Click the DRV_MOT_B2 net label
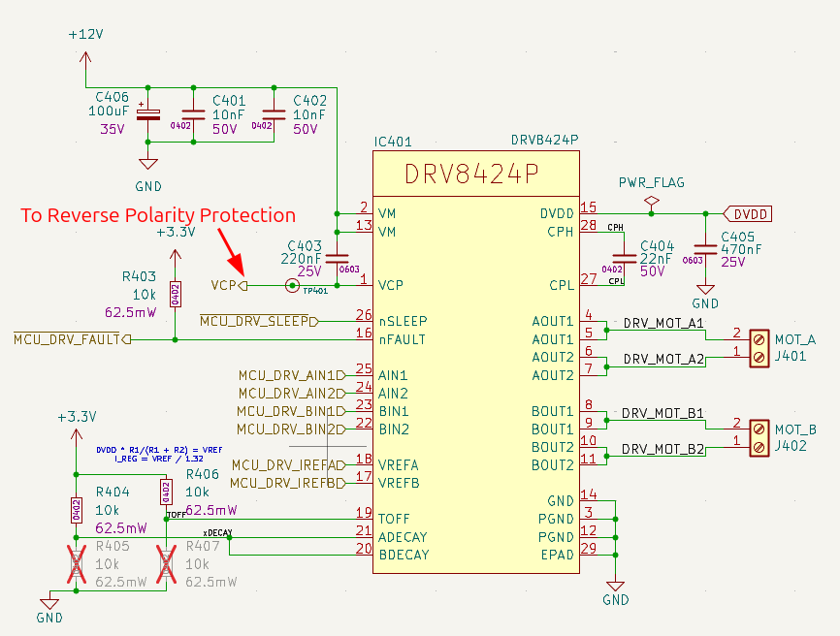The height and width of the screenshot is (636, 840). tap(662, 449)
